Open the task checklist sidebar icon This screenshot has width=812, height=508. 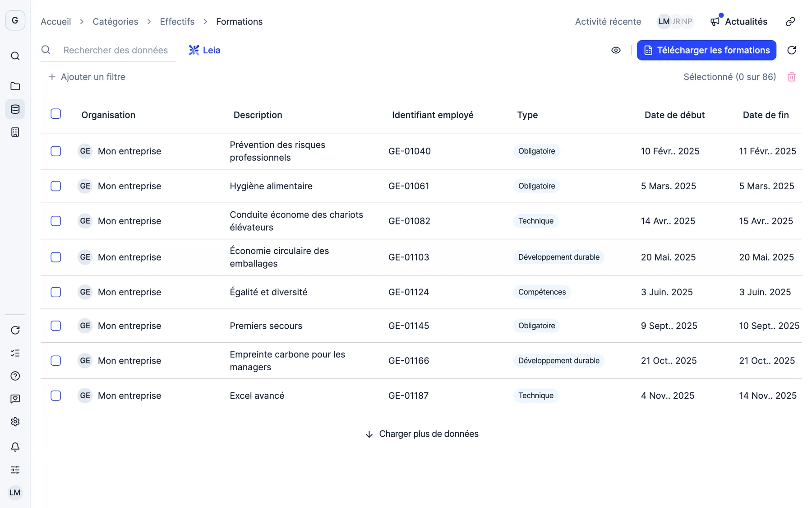(15, 353)
